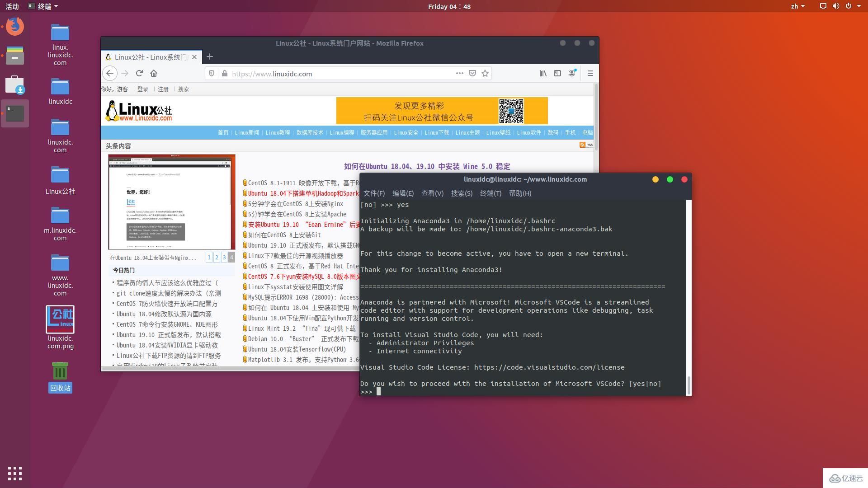Open a new Firefox tab
Viewport: 868px width, 488px height.
coord(209,56)
